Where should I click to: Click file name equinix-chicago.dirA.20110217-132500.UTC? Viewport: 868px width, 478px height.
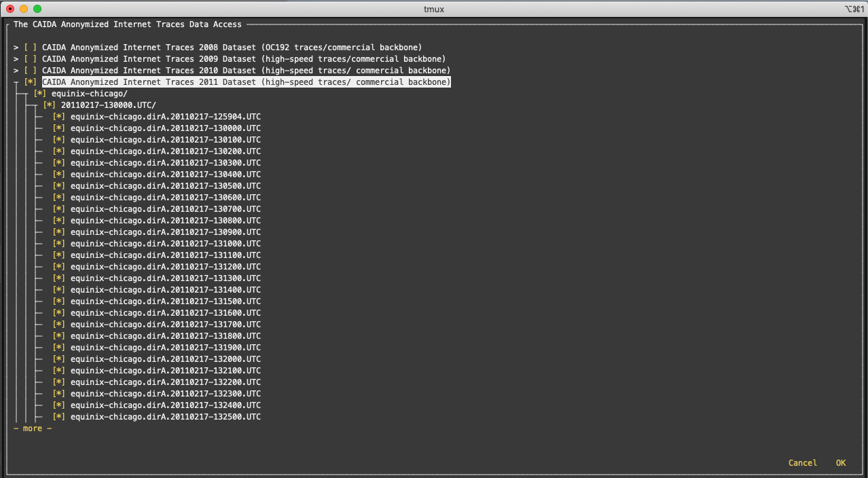point(166,417)
